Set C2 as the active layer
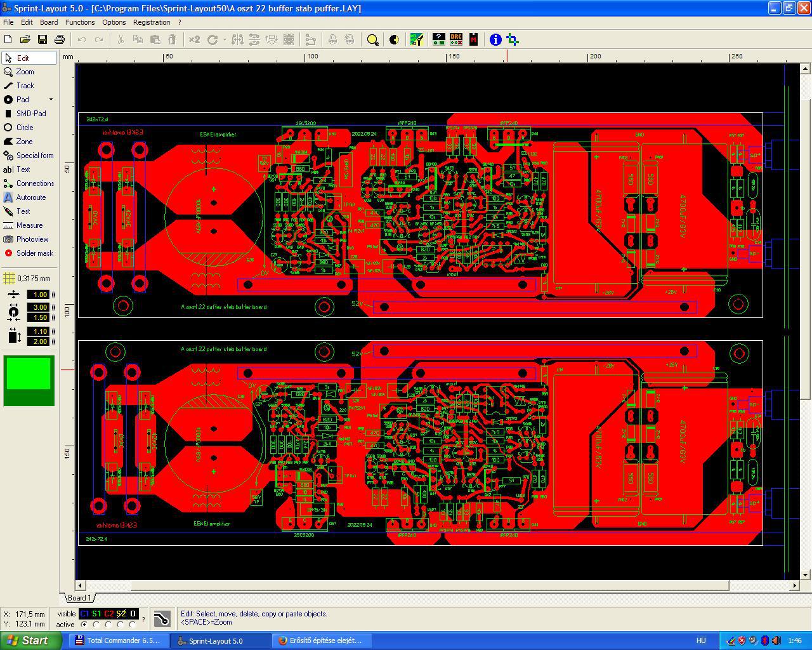812x650 pixels. point(108,625)
